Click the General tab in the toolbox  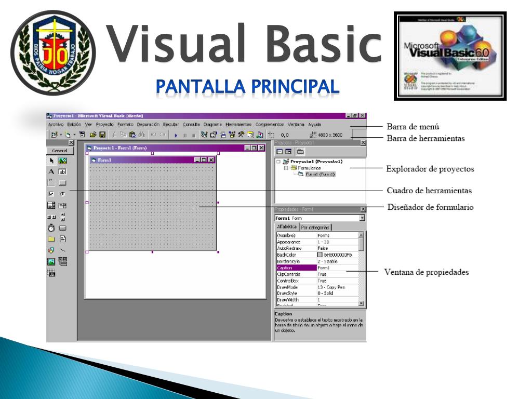tap(59, 151)
